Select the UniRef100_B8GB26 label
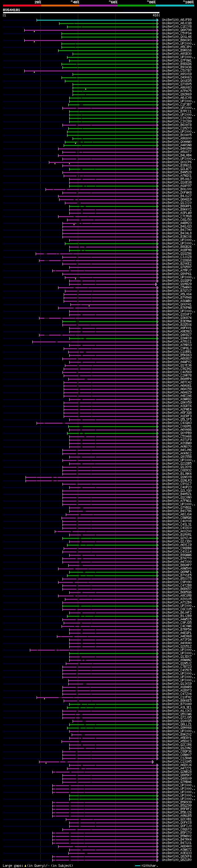197x868 pixels. (x=177, y=247)
